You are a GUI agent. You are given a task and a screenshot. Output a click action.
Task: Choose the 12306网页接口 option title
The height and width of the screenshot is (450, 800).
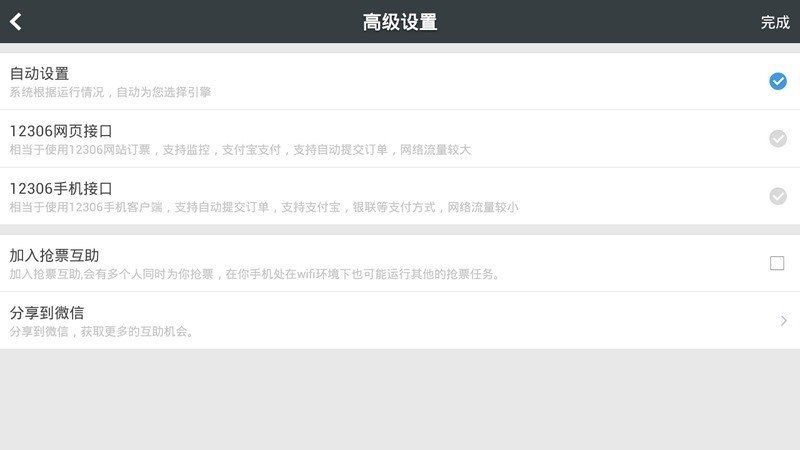pyautogui.click(x=61, y=131)
